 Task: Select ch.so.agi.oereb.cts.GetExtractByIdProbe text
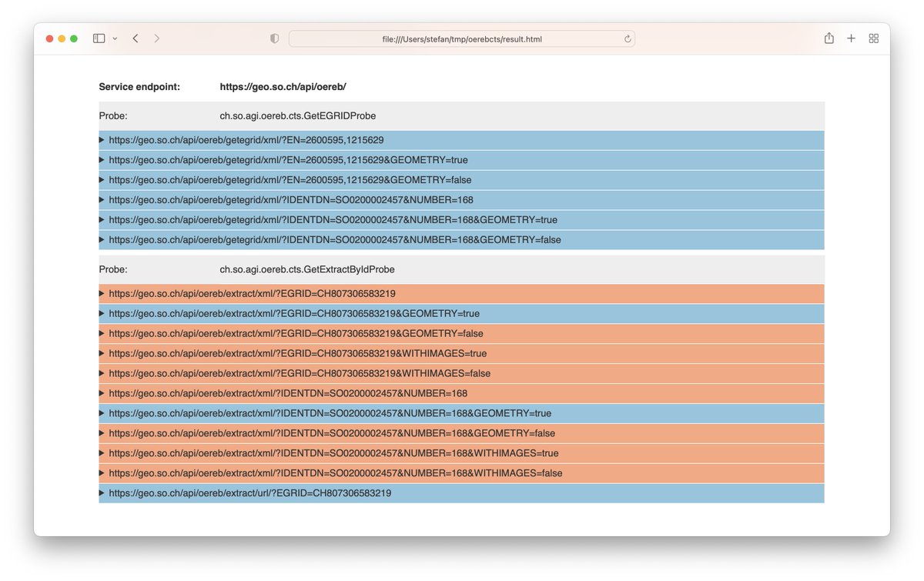[x=307, y=270]
